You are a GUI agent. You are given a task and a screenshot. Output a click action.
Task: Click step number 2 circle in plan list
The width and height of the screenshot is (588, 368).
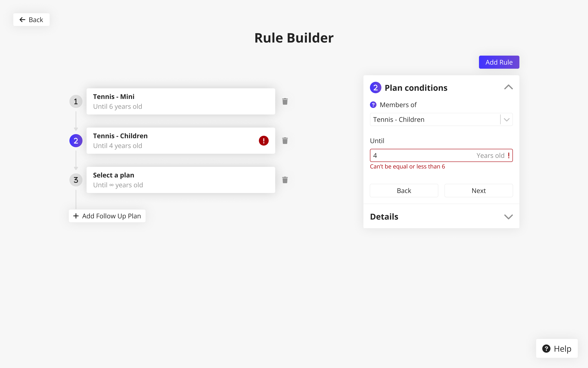point(76,141)
